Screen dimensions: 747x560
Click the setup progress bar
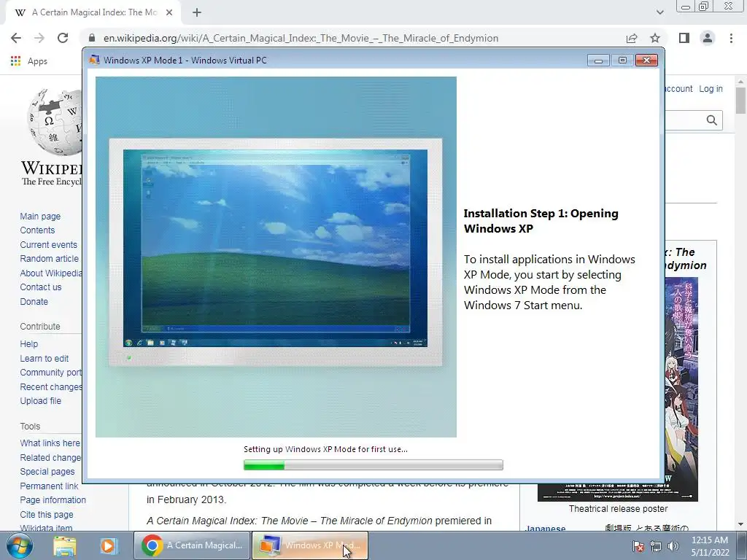click(373, 464)
